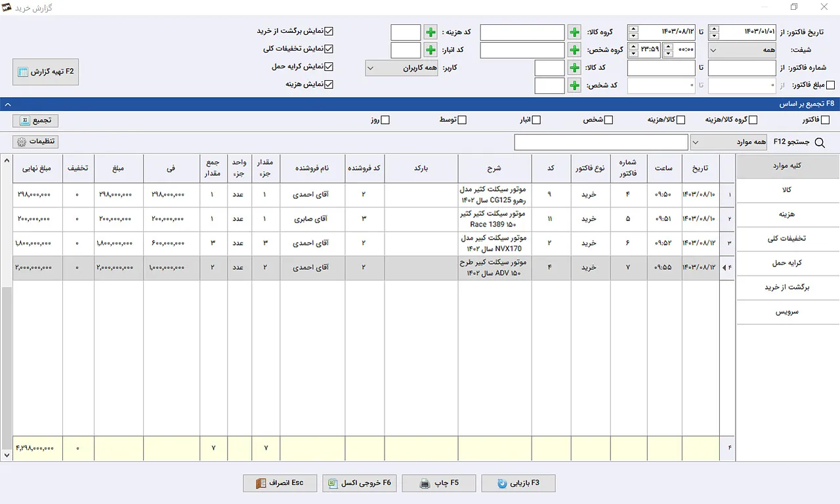Screen dimensions: 840x504
Task: Click the green plus next to کد شخص
Action: pos(574,85)
